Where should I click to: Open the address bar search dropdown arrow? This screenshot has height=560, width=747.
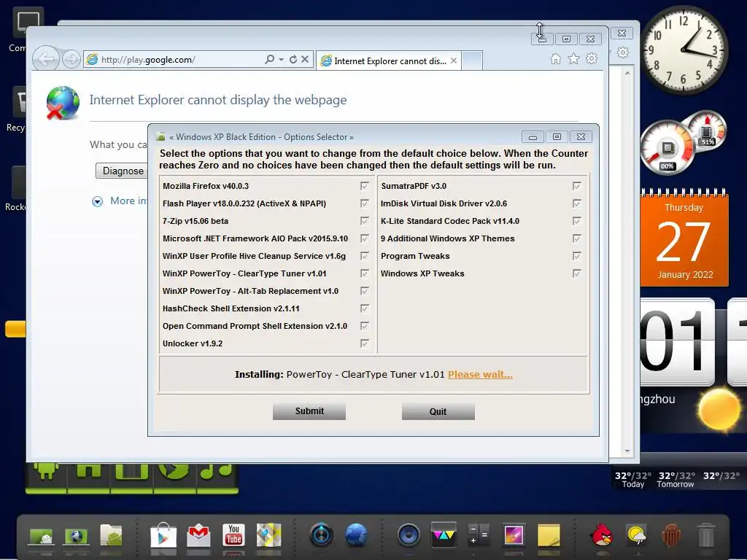(281, 60)
